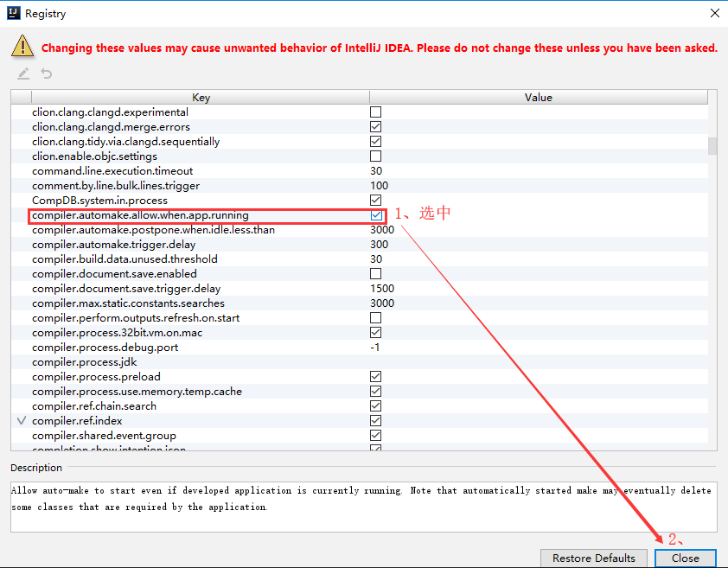This screenshot has width=728, height=568.
Task: Close the Registry dialog with X
Action: pyautogui.click(x=715, y=13)
